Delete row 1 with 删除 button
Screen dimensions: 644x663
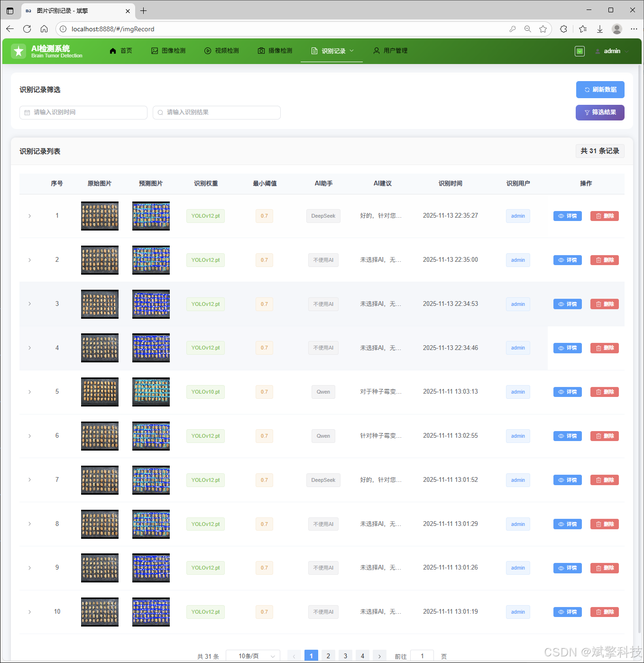pos(605,216)
